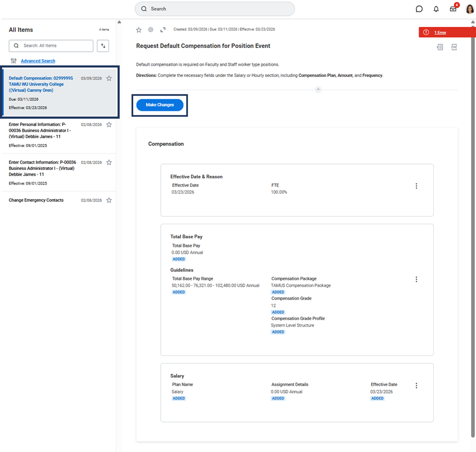Collapse the directions section using the chevron
Image resolution: width=476 pixels, height=452 pixels.
[318, 90]
